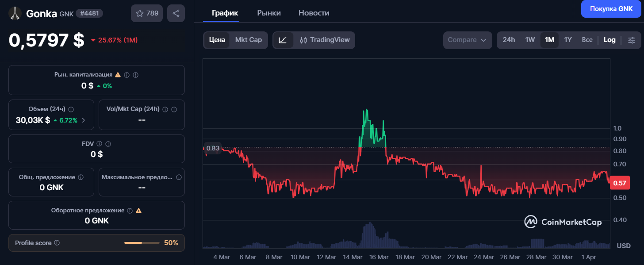Click warning icon beside Оборотное предложение

[138, 211]
